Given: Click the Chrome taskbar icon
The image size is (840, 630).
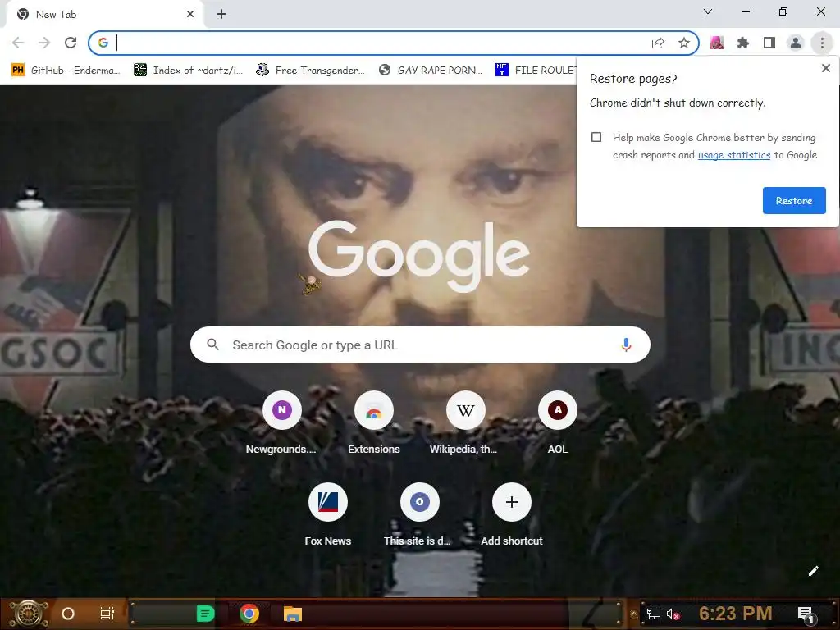Looking at the screenshot, I should [x=249, y=614].
